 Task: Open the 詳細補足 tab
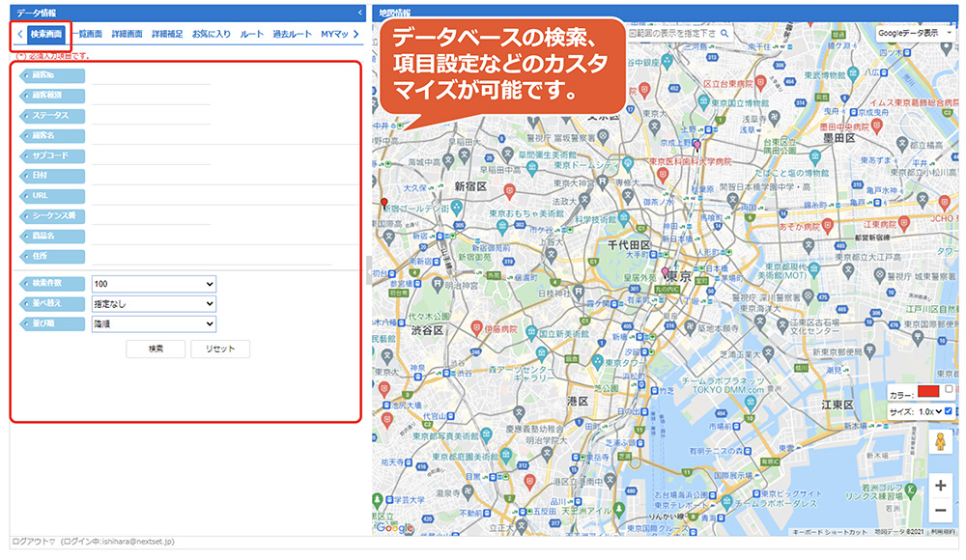pyautogui.click(x=167, y=35)
